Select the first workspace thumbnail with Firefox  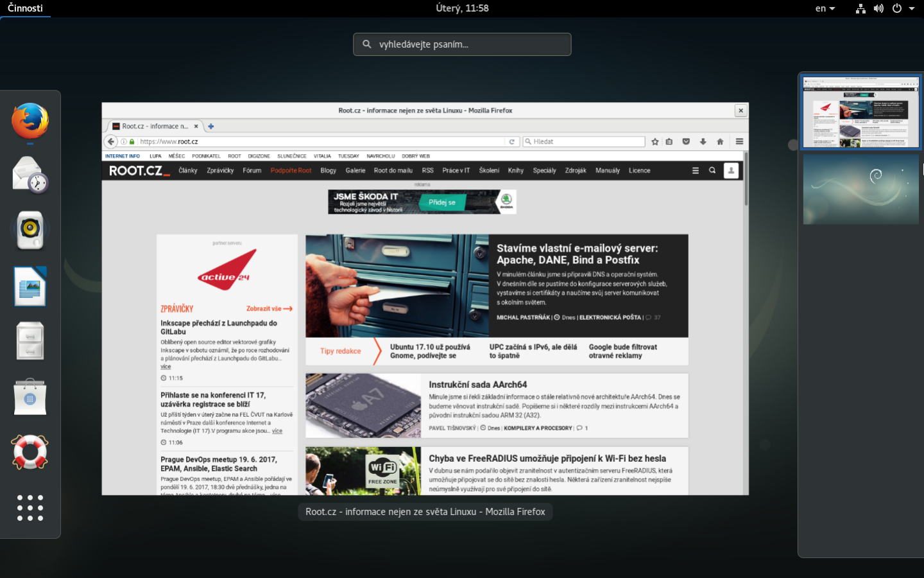tap(861, 112)
